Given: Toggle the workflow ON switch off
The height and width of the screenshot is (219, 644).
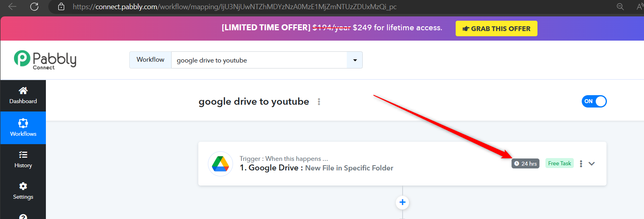Looking at the screenshot, I should point(594,101).
